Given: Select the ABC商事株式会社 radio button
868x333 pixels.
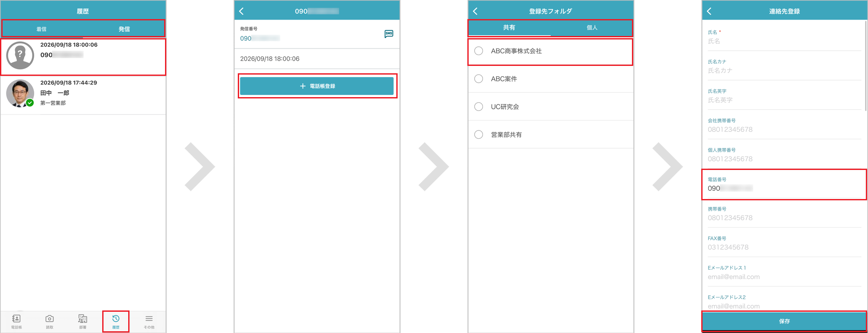Looking at the screenshot, I should pos(479,51).
